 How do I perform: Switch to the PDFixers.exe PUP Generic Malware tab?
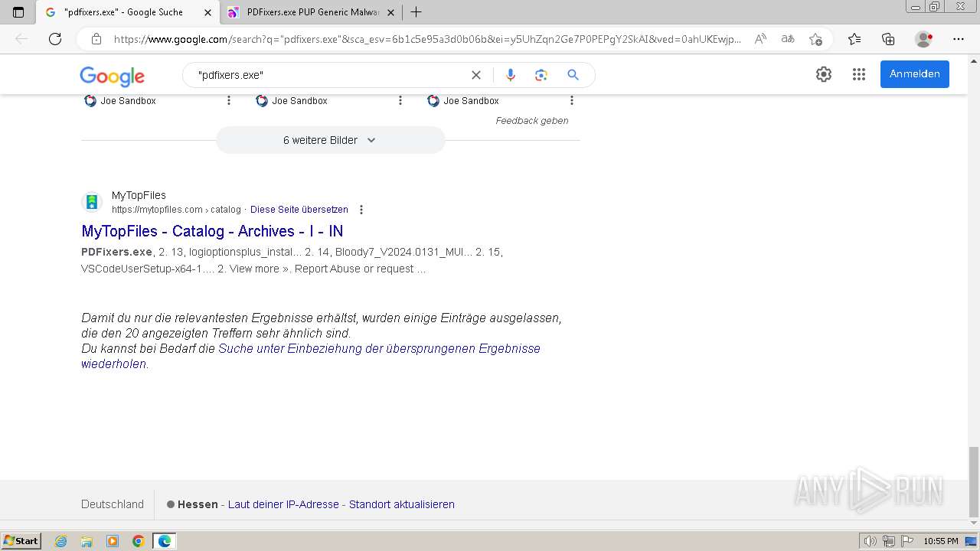pos(310,12)
